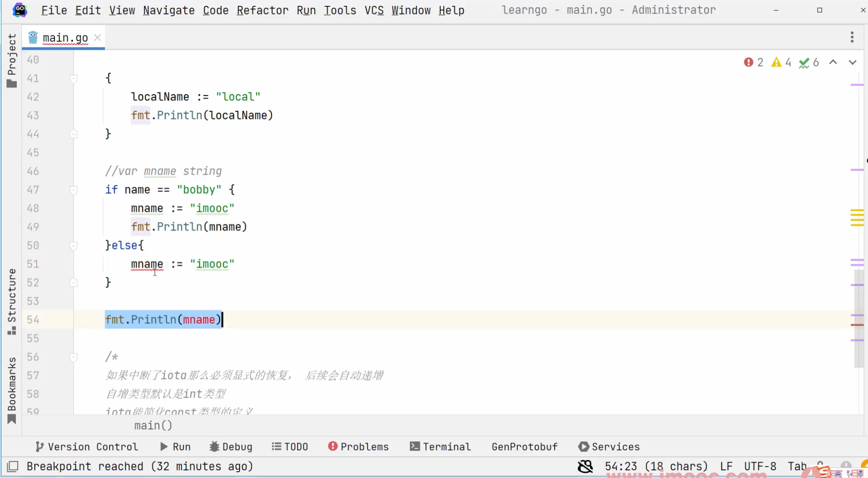Screen dimensions: 868x478
Task: Open the Services tool window
Action: 609,447
